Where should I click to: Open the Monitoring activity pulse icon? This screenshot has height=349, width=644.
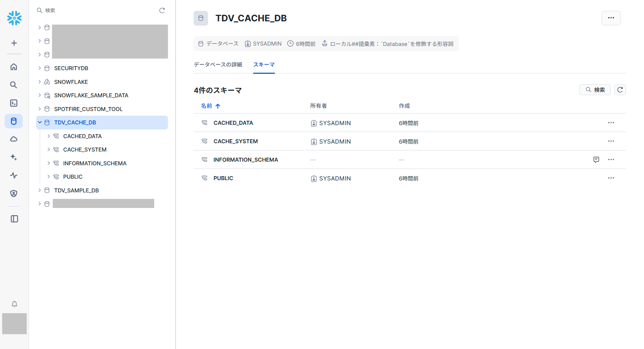(x=14, y=175)
